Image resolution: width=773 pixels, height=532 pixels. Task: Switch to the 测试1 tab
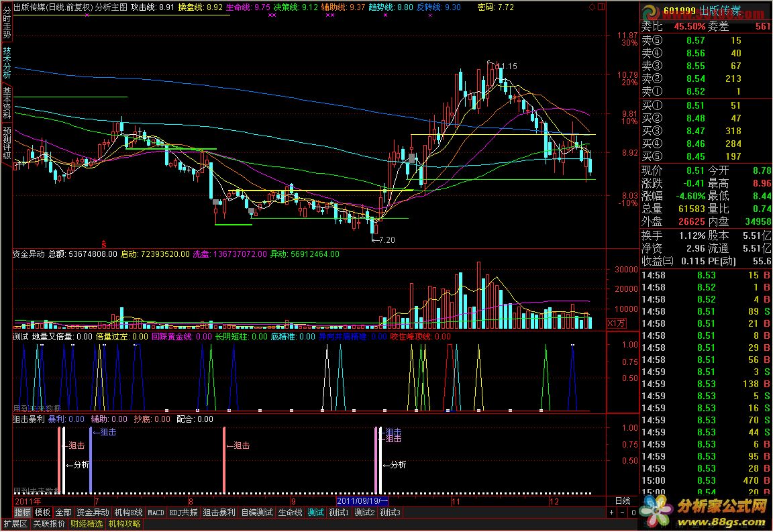tap(339, 513)
